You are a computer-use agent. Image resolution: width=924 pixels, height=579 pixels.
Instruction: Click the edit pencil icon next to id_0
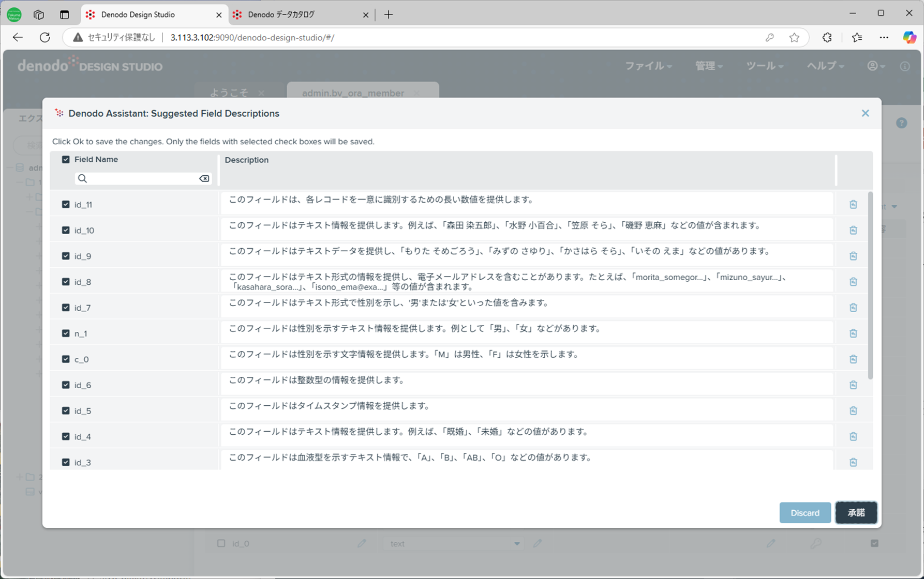click(x=362, y=543)
